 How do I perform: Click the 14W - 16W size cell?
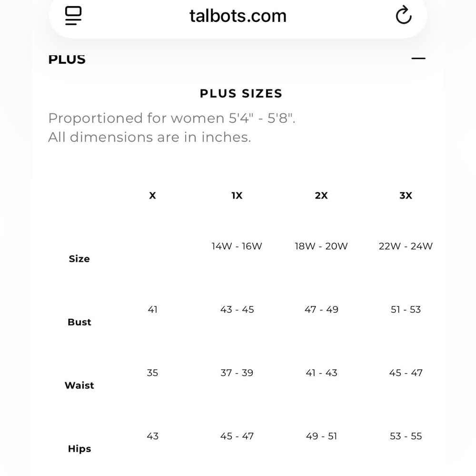tap(237, 247)
